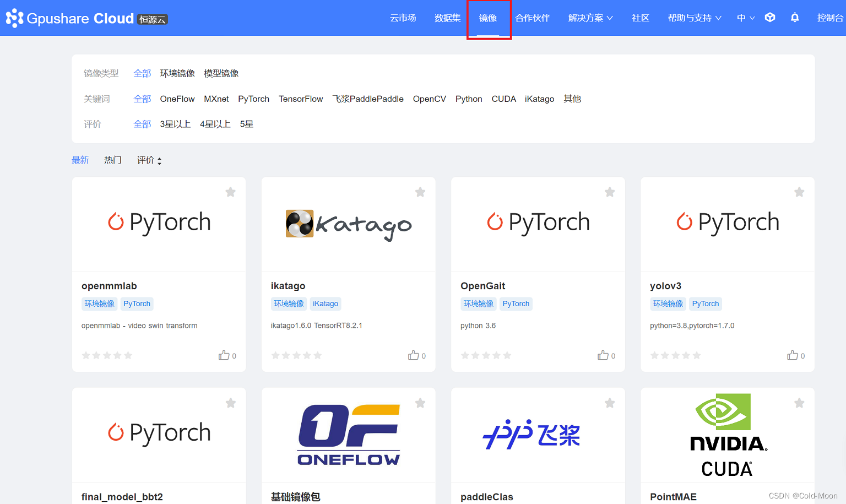This screenshot has height=504, width=846.
Task: Open the OpenGait PyTorch logo thumbnail
Action: pyautogui.click(x=538, y=223)
